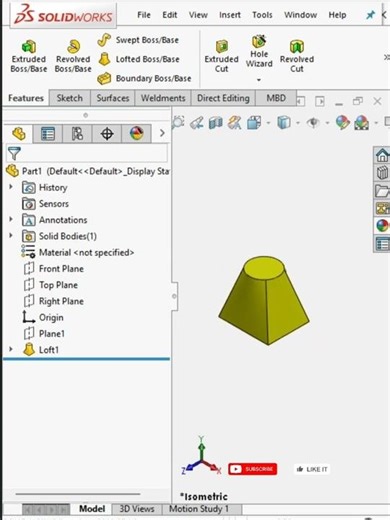Click Section View icon

click(216, 123)
